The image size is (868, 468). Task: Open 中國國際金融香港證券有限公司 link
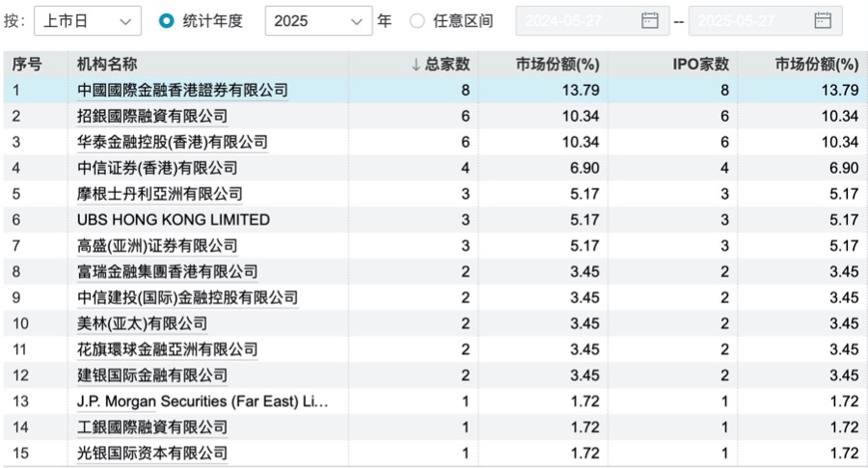(x=182, y=91)
